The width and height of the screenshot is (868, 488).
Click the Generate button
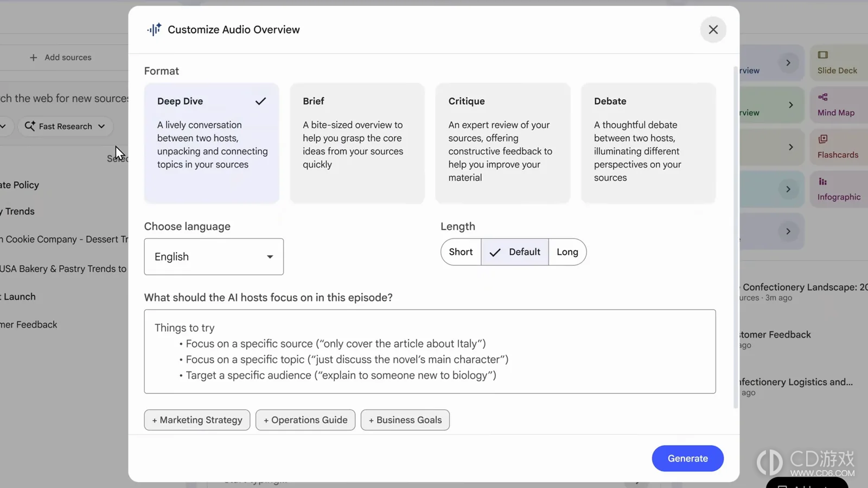point(688,459)
